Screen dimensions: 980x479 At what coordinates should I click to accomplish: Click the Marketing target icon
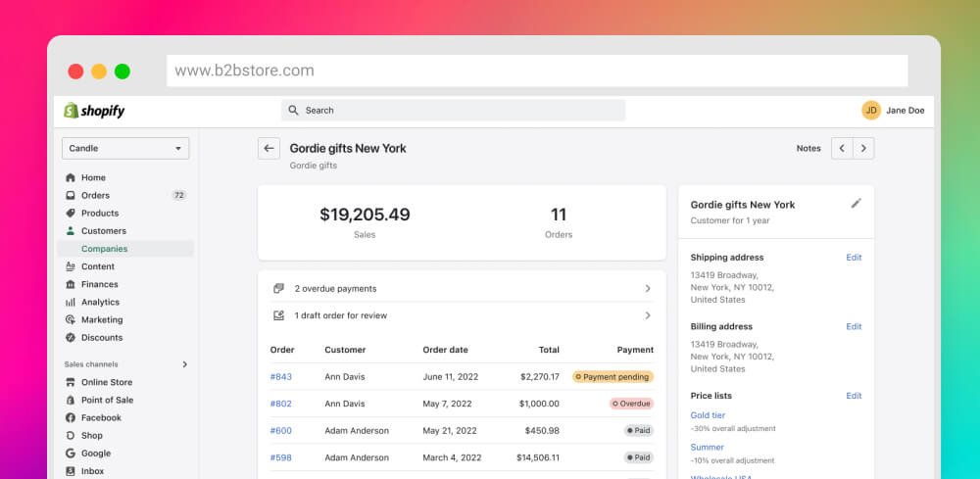click(x=71, y=319)
